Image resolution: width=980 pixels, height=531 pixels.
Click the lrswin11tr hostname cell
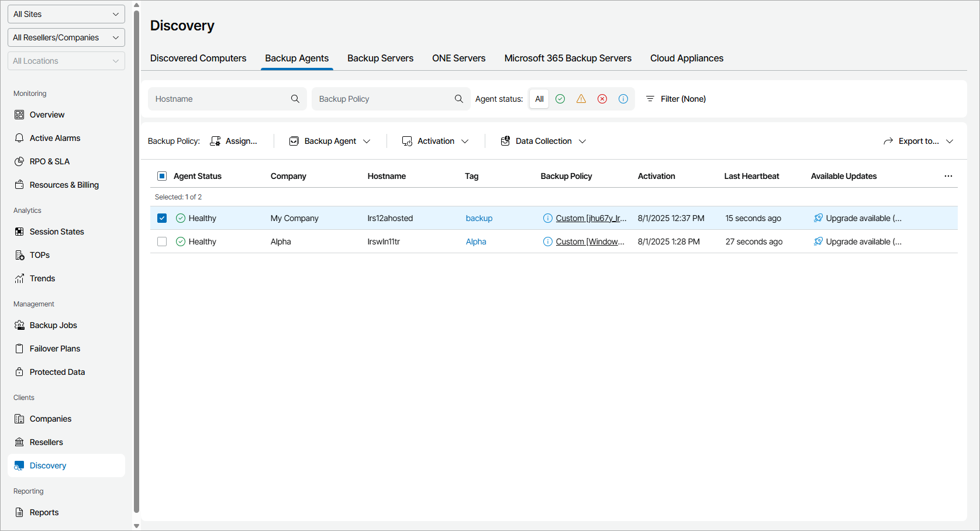[x=384, y=242]
